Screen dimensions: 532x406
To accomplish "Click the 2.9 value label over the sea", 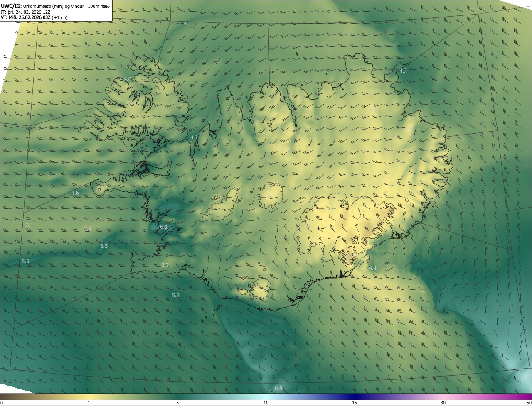I will click(87, 229).
